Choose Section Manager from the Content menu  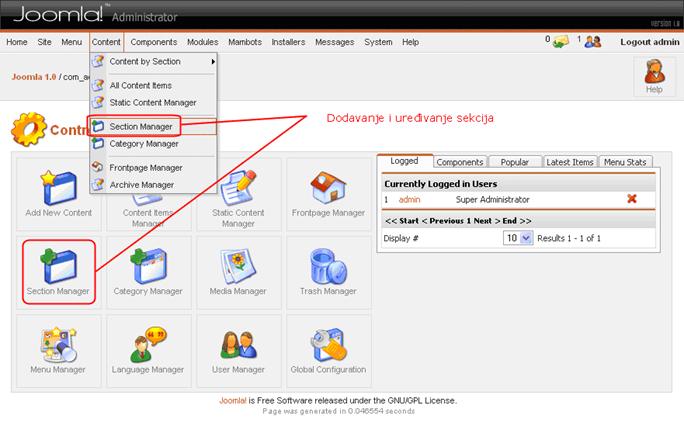coord(141,126)
